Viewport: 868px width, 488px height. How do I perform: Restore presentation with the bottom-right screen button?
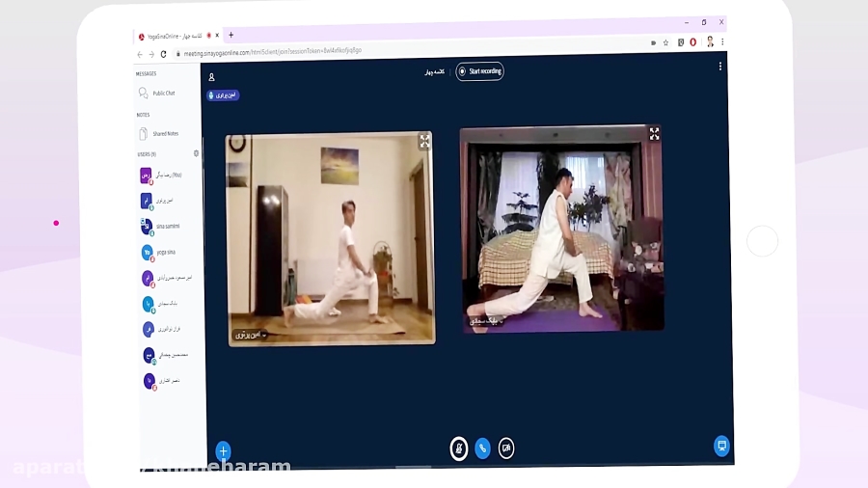[x=721, y=446]
